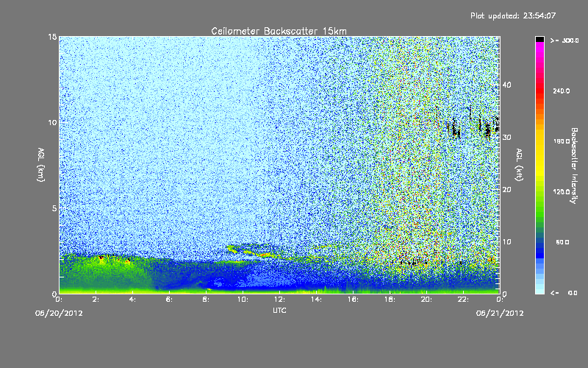Image resolution: width=588 pixels, height=368 pixels.
Task: Click the red spot near 2 UTC
Action: 101,258
